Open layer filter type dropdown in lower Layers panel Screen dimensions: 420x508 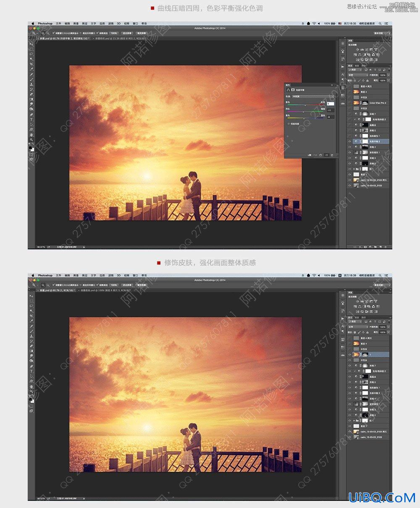coord(355,322)
